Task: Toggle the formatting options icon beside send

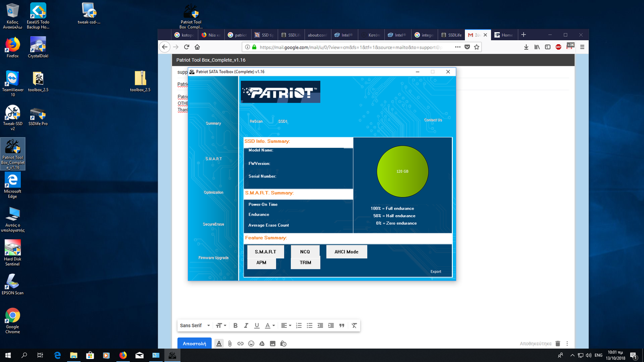Action: (x=219, y=343)
